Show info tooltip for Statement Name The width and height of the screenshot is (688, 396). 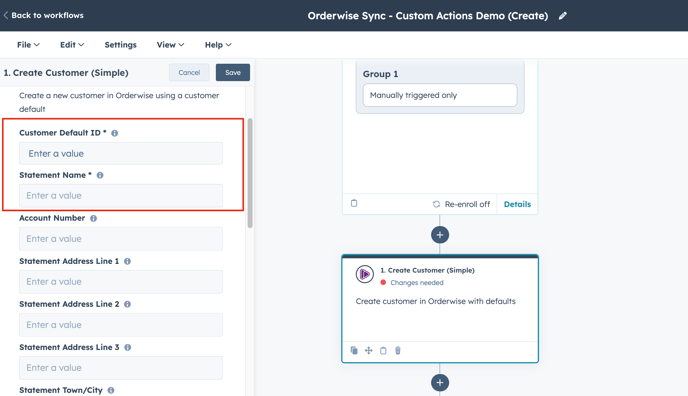tap(100, 175)
